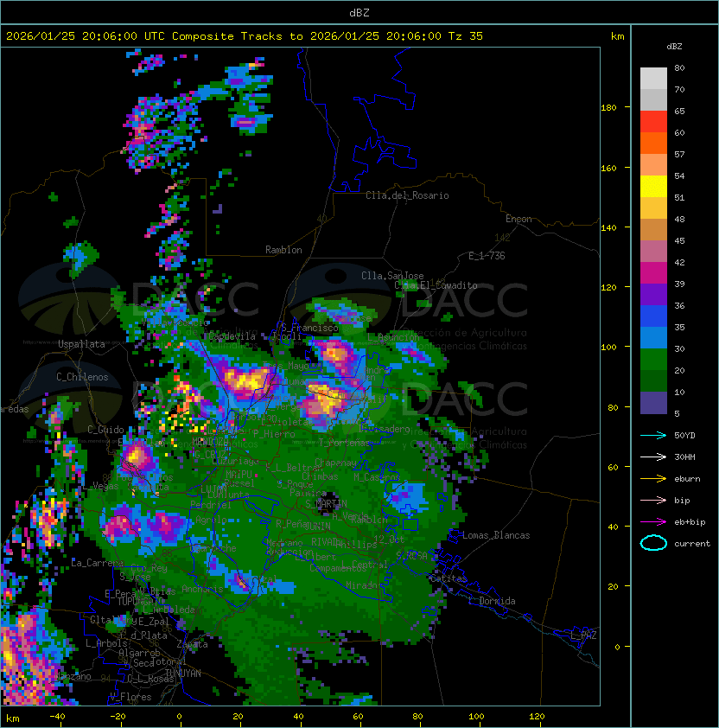Click the Uspallata place label
This screenshot has width=719, height=728.
pyautogui.click(x=81, y=344)
